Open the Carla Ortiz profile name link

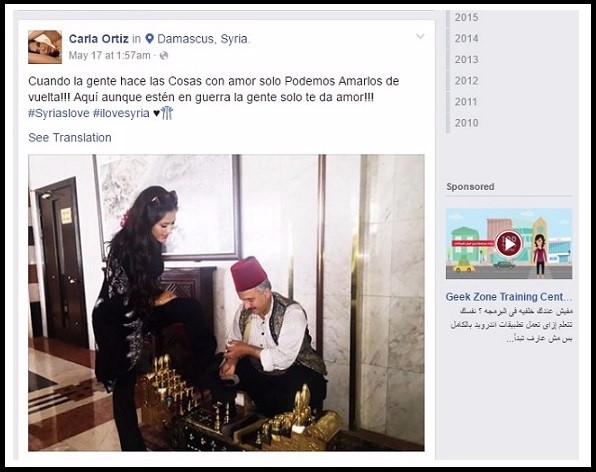pyautogui.click(x=98, y=39)
